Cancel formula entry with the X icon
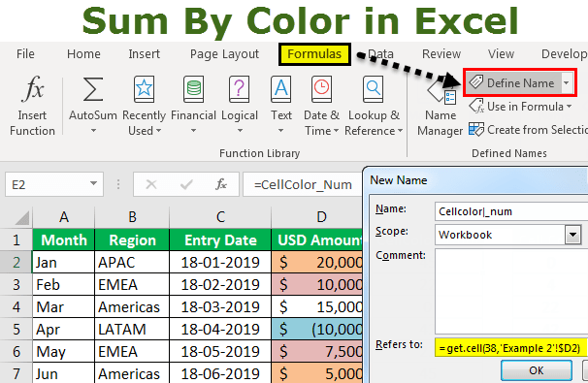The width and height of the screenshot is (588, 383). (x=151, y=184)
